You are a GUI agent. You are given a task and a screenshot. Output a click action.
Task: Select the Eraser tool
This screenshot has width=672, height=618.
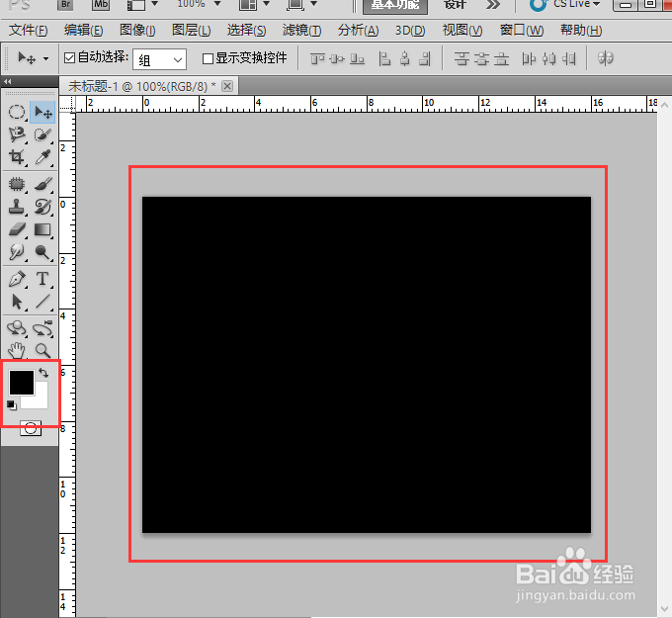click(x=17, y=229)
